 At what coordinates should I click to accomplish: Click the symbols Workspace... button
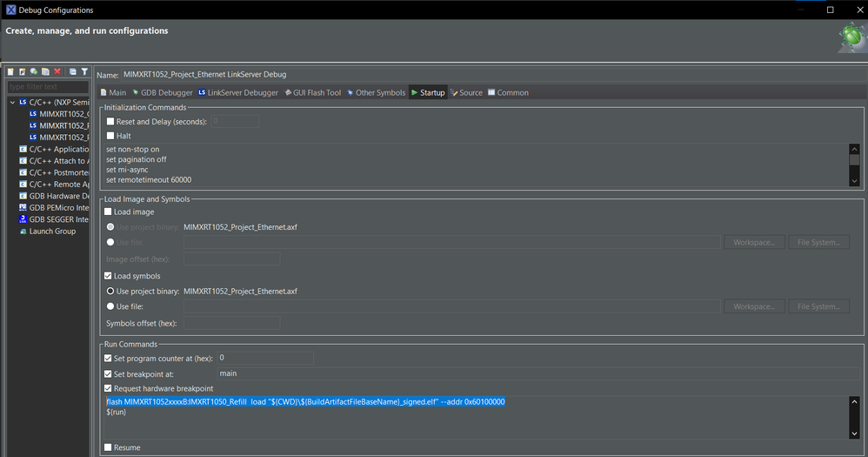[x=754, y=306]
